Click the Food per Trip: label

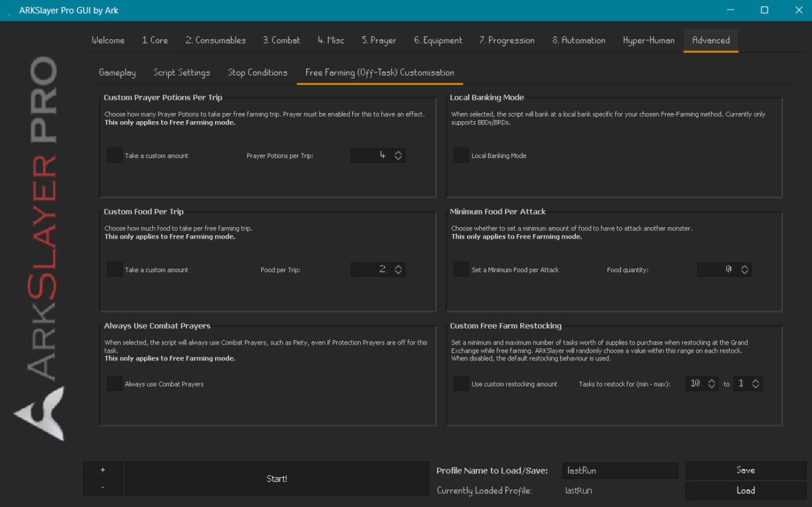280,270
